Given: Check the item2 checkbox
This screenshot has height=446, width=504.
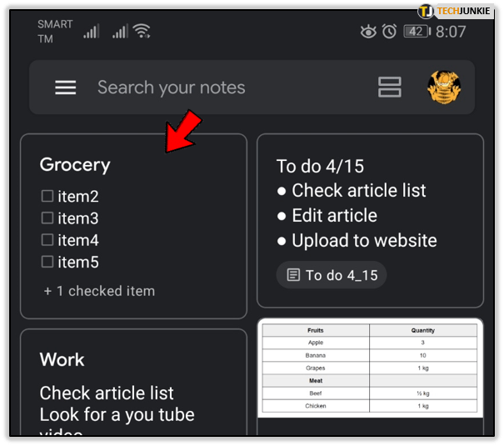Looking at the screenshot, I should pos(47,197).
